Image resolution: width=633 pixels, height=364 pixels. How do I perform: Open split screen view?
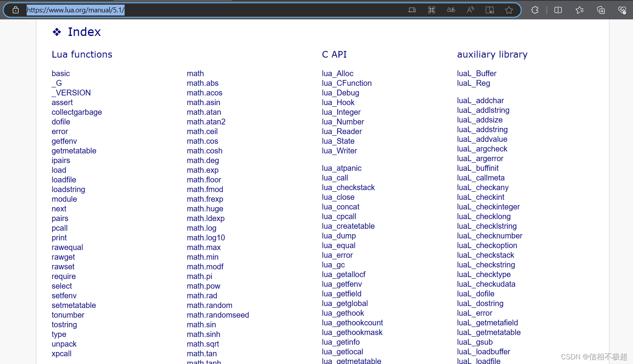click(558, 10)
